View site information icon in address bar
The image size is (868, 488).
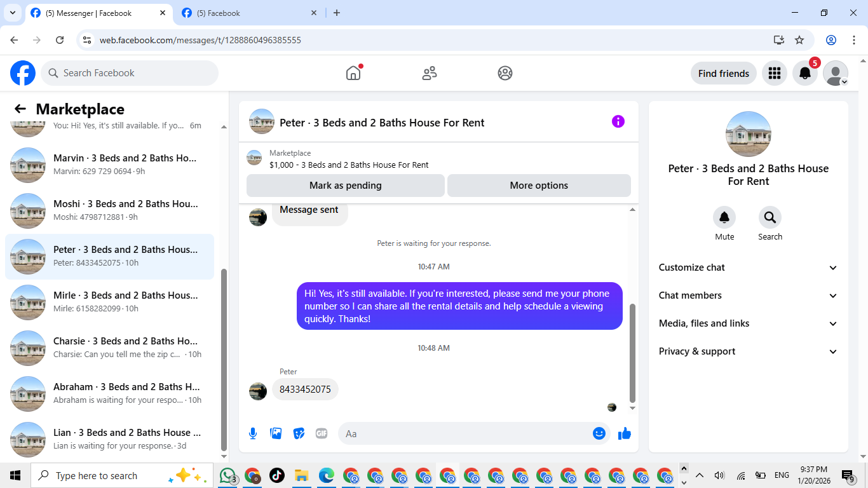click(88, 40)
